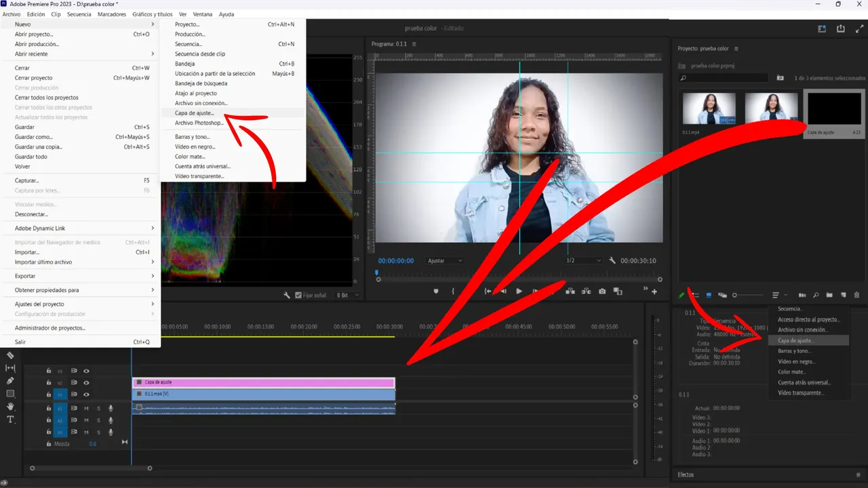
Task: Toggle V1 track output eye
Action: (87, 394)
